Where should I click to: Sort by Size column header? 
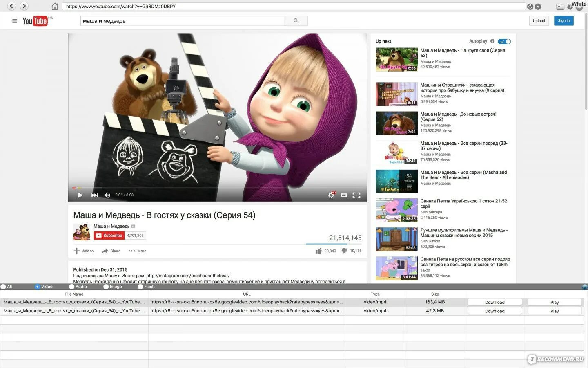coord(435,294)
